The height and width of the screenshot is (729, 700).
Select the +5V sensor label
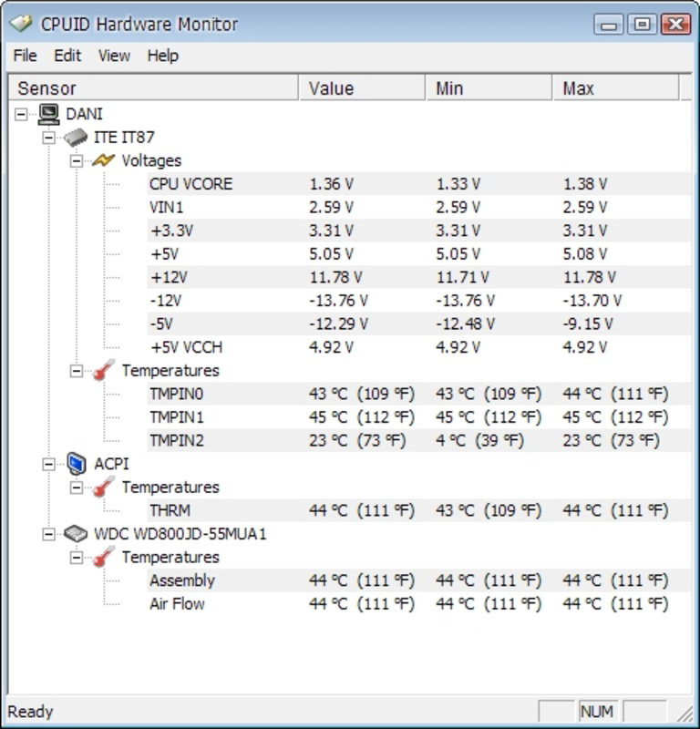click(x=164, y=254)
